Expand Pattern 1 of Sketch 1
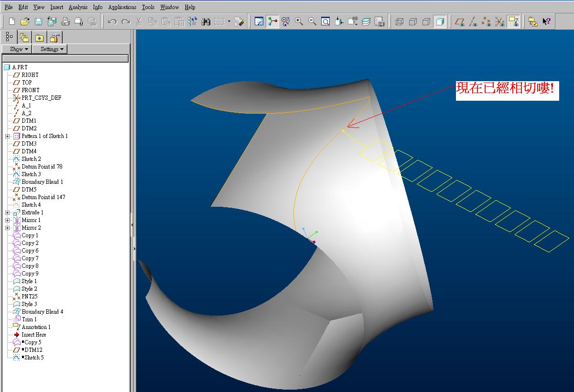Screen dimensions: 574x392 (8, 136)
